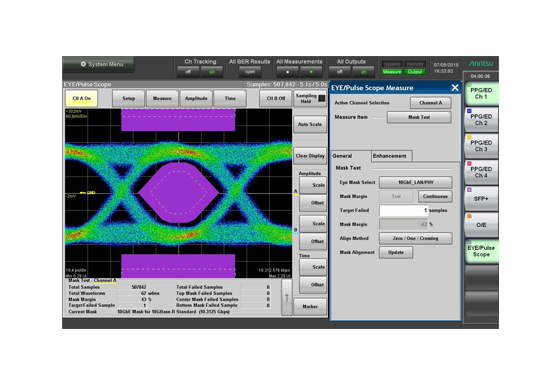Select the EYE/Pulse Scope module
The image size is (560, 385).
coord(481,251)
